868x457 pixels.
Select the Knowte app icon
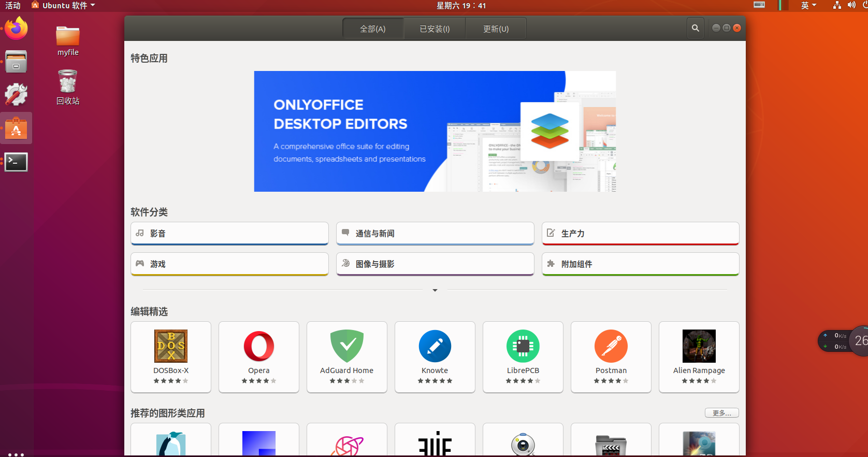click(x=435, y=346)
